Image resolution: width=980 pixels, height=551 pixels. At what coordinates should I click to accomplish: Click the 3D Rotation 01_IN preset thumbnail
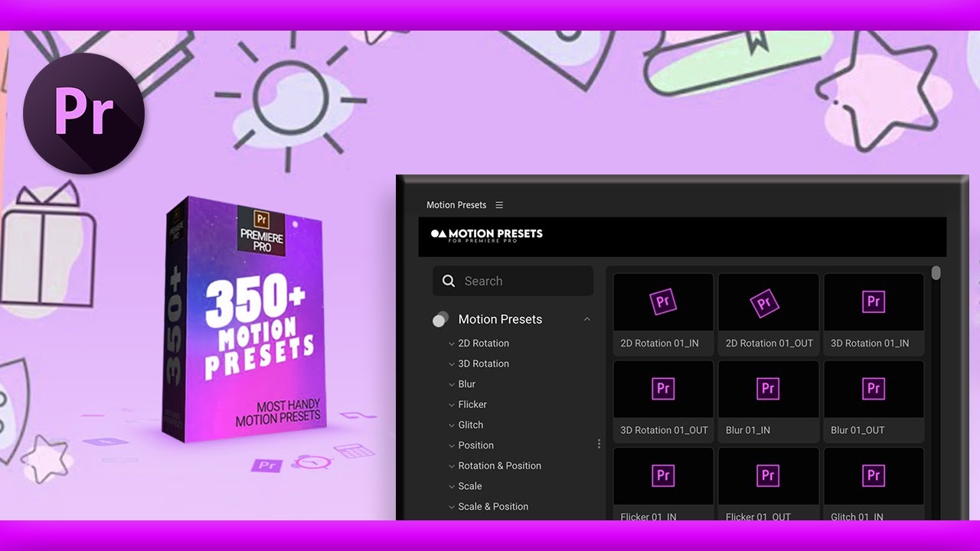pos(874,302)
